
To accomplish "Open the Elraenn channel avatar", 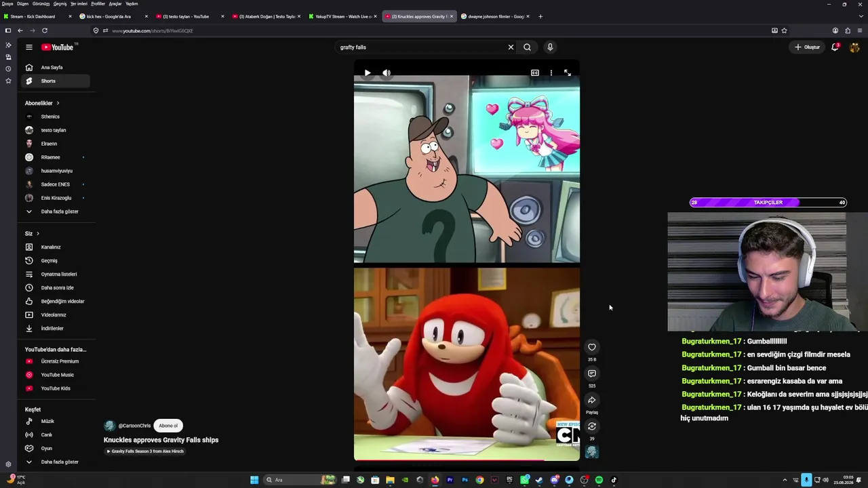I will coord(29,144).
